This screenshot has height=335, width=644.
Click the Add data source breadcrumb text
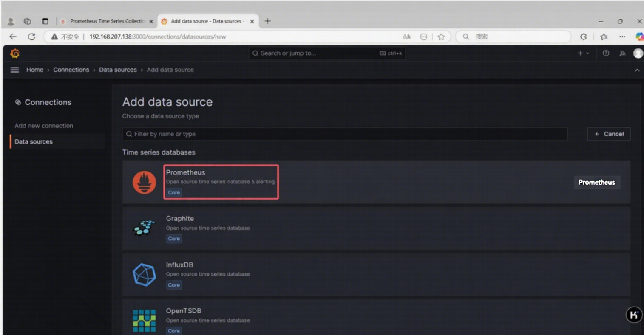(170, 70)
